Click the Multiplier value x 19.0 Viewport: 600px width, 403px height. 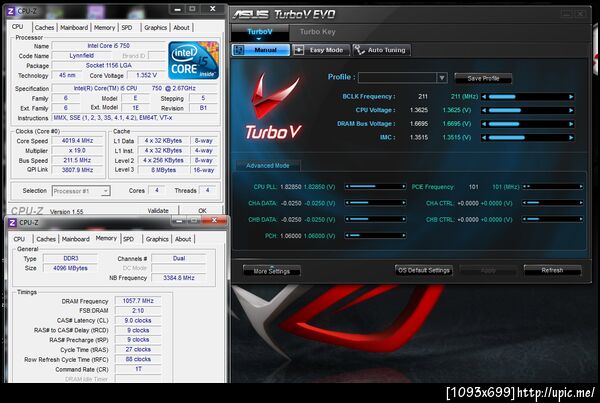77,151
